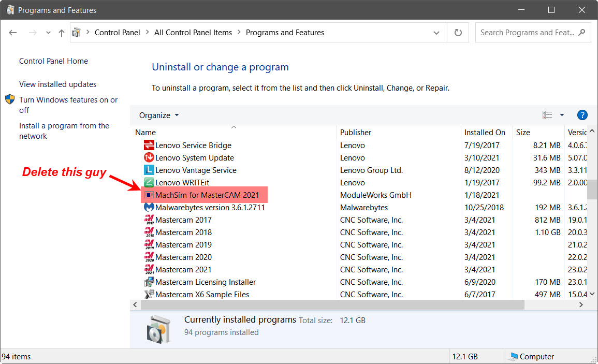Open View installed updates link
Viewport: 598px width, 364px height.
click(57, 84)
